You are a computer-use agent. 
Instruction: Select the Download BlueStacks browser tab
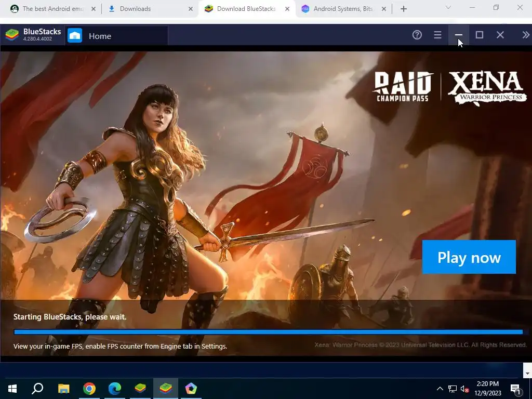pos(246,9)
